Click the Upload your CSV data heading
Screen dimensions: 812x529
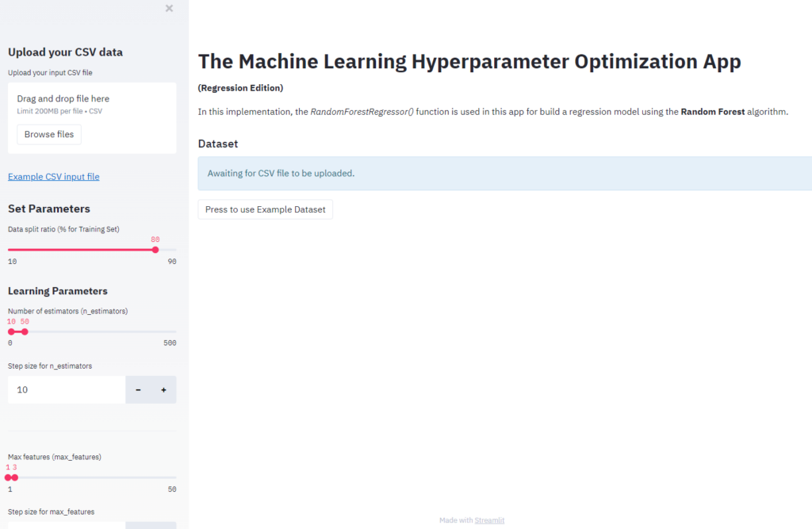coord(65,53)
